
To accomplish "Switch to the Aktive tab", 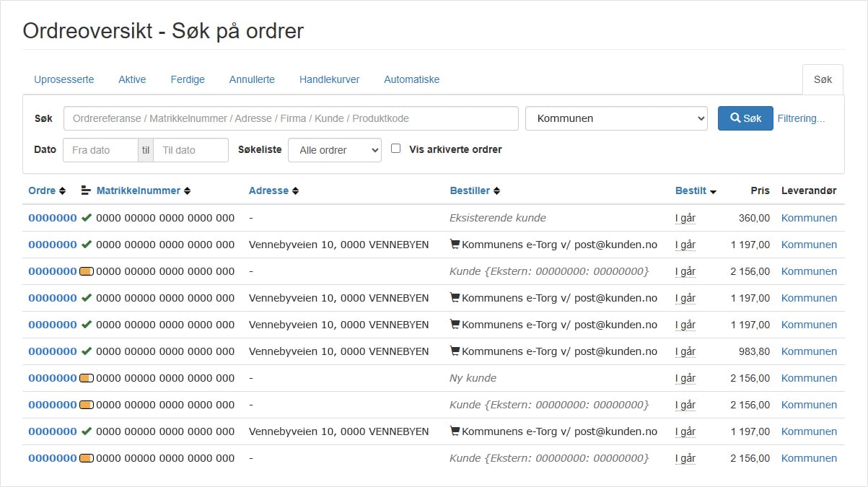I will click(x=132, y=79).
